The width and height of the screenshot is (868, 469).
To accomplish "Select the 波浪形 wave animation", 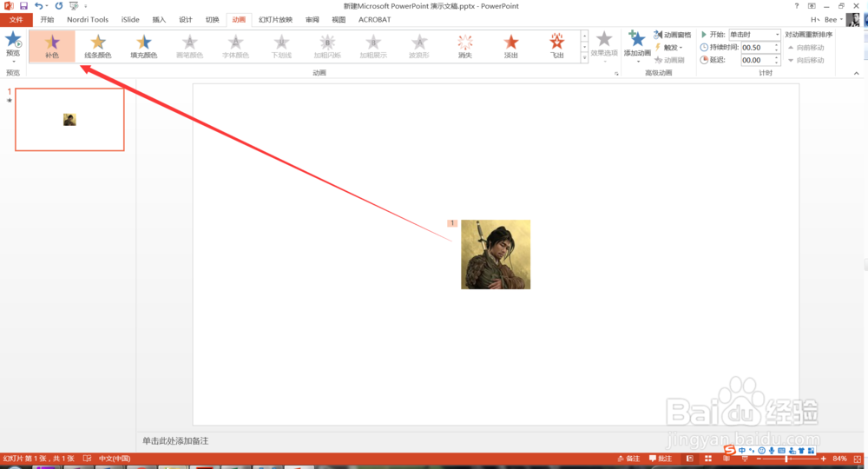I will coord(419,45).
